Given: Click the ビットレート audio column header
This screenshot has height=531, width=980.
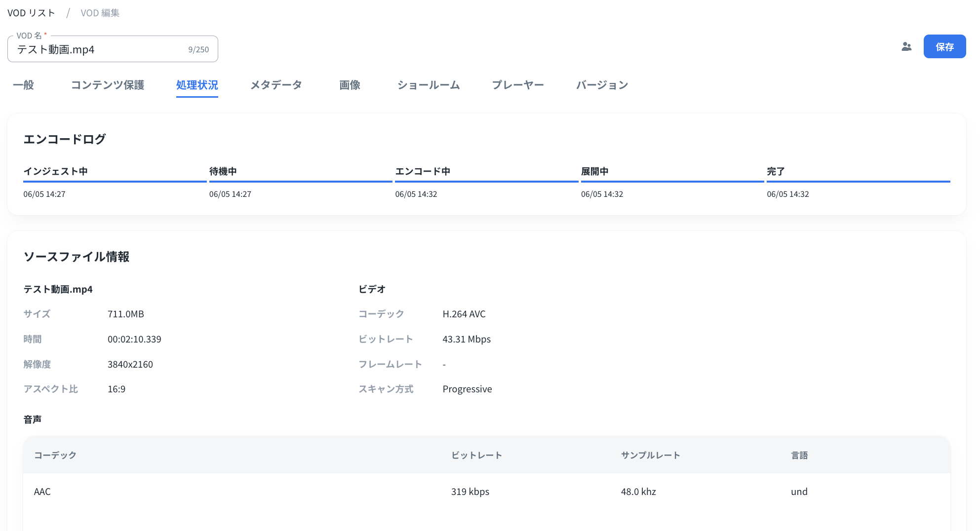Looking at the screenshot, I should (x=476, y=455).
